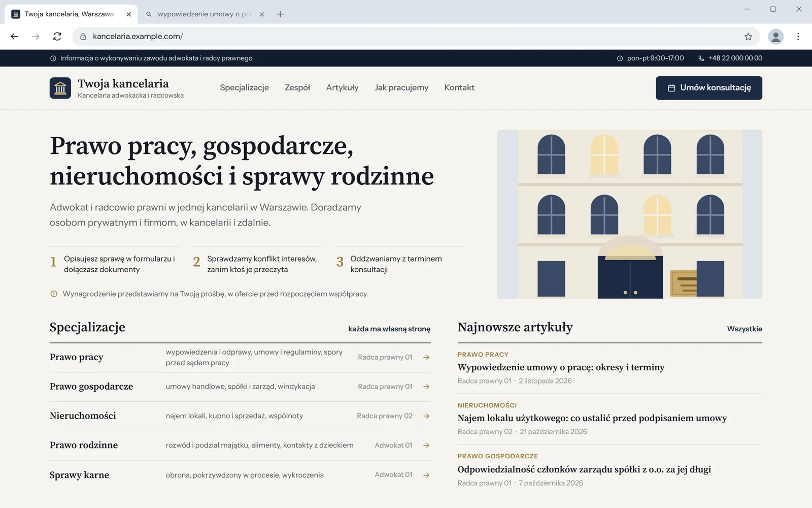Image resolution: width=812 pixels, height=508 pixels.
Task: Click arrow icon in Prawo rodzinne row
Action: point(426,446)
